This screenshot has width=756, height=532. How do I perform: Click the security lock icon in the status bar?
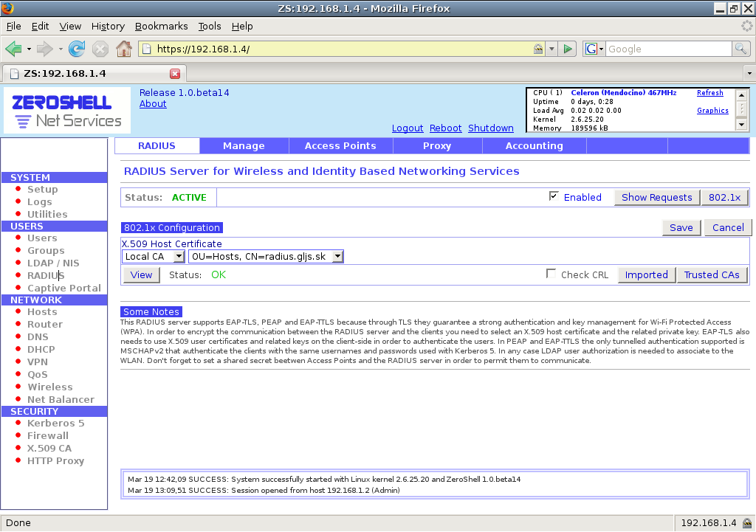747,523
